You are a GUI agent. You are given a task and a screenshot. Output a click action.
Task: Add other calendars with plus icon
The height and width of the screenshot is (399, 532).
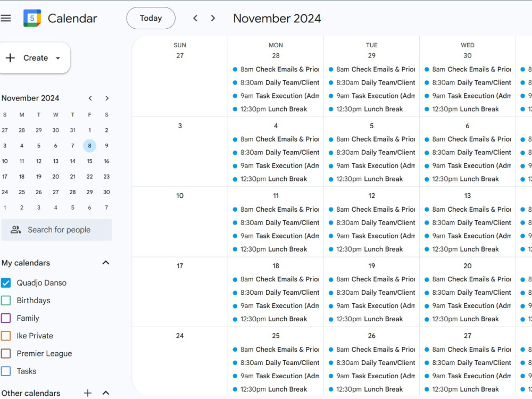pos(88,393)
